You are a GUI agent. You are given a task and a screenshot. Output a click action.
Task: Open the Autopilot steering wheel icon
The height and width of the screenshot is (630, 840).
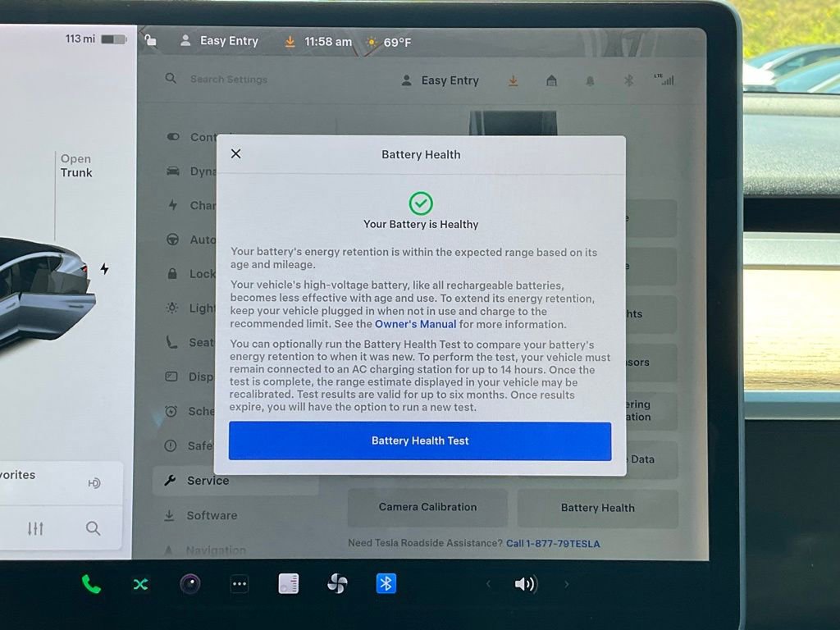click(172, 240)
